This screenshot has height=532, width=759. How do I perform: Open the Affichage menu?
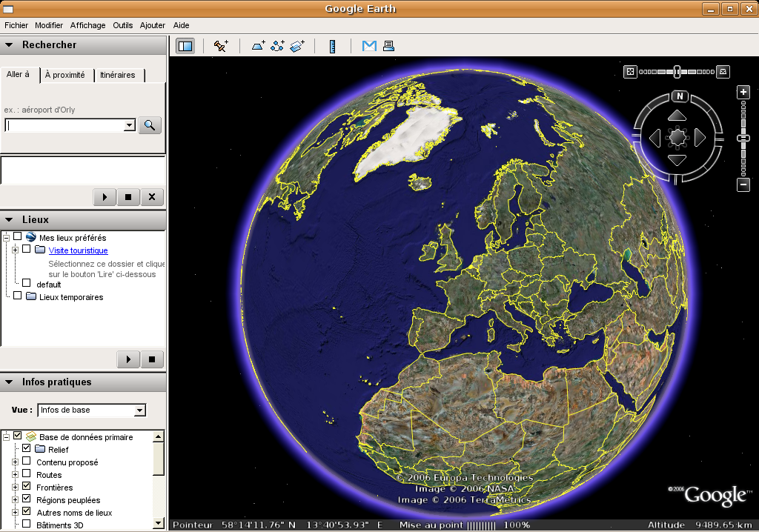click(87, 25)
